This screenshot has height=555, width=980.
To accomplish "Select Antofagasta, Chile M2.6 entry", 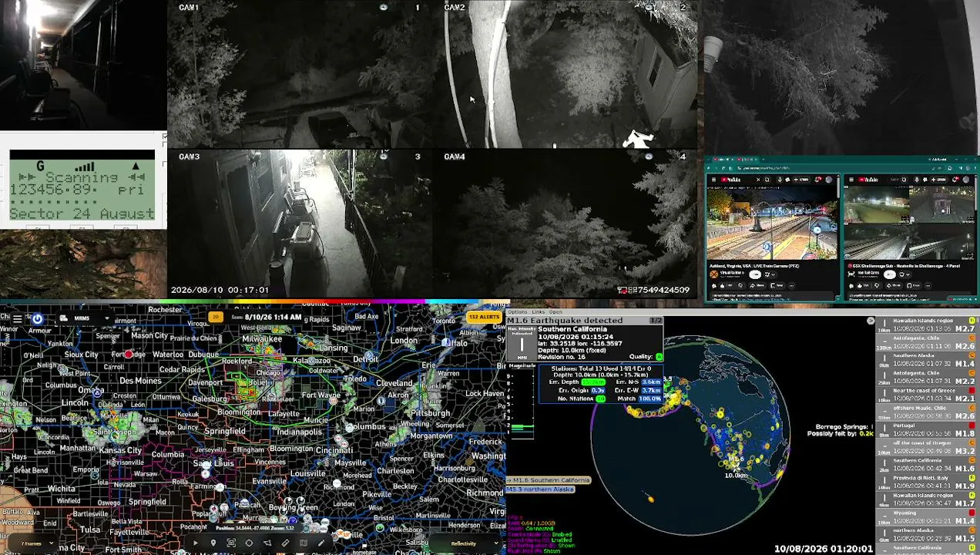I will tap(927, 342).
